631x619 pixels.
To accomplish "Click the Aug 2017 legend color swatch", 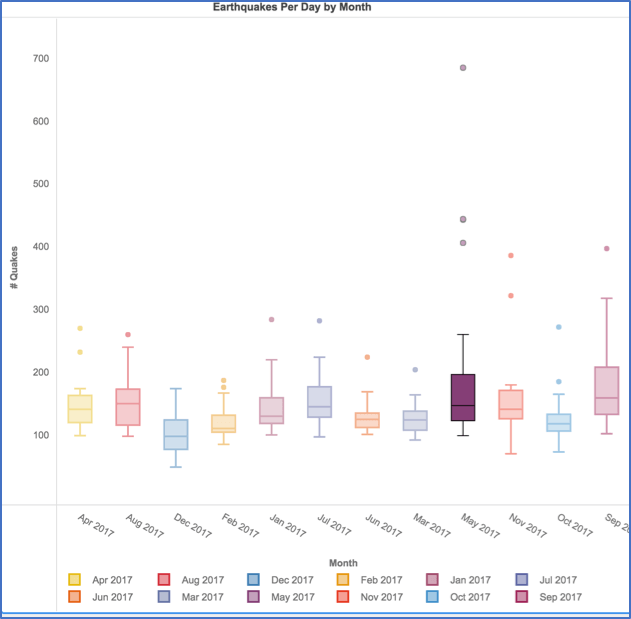I will click(x=165, y=580).
